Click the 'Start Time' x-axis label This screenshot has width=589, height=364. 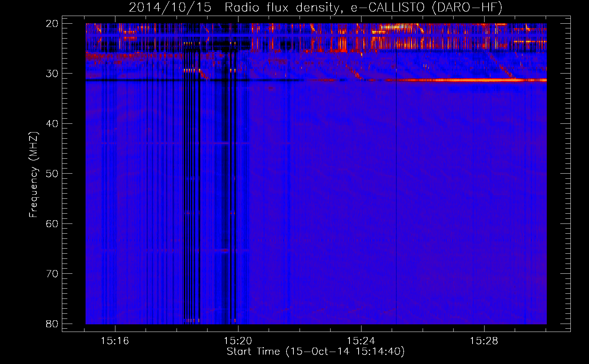(x=315, y=352)
